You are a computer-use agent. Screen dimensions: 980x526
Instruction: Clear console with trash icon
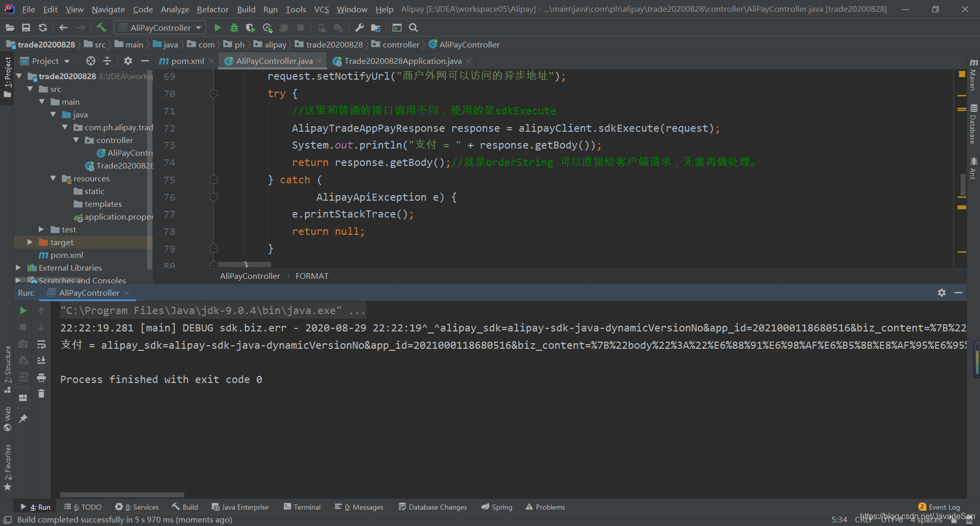41,394
